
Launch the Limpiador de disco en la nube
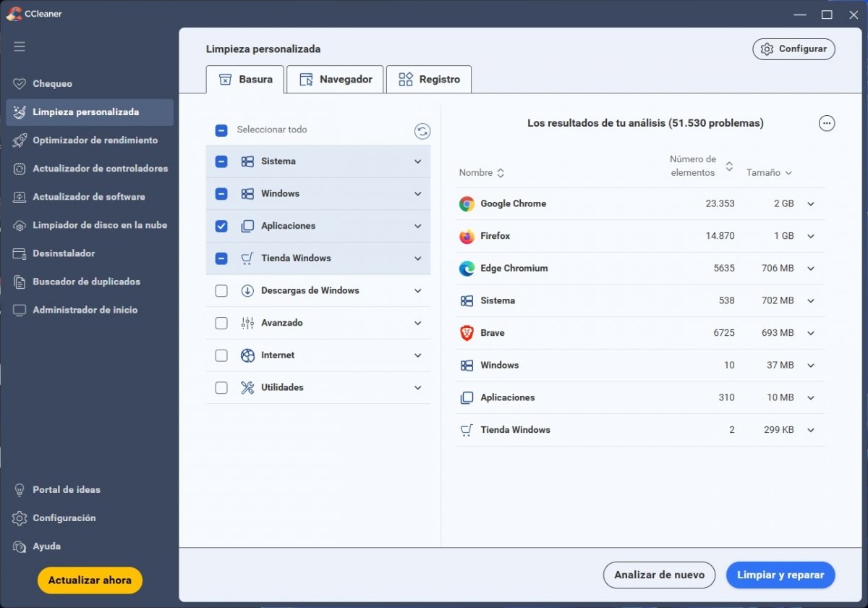(x=99, y=225)
